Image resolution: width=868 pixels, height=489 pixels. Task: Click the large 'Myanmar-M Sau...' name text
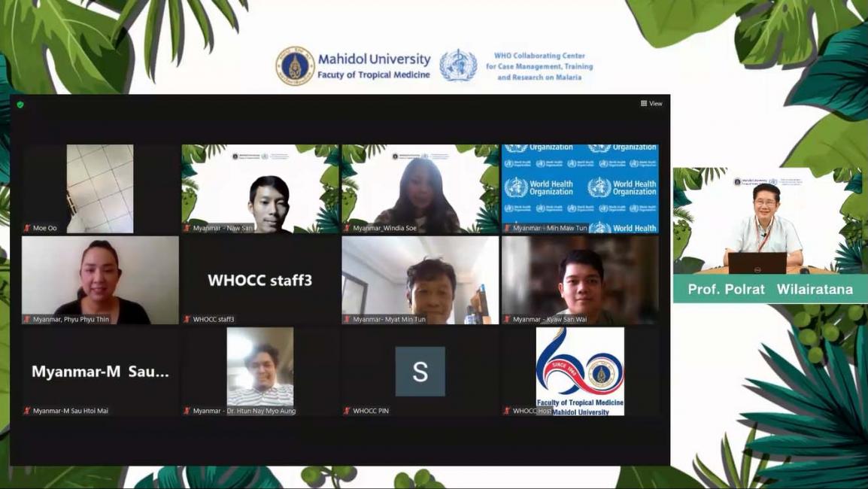[100, 372]
